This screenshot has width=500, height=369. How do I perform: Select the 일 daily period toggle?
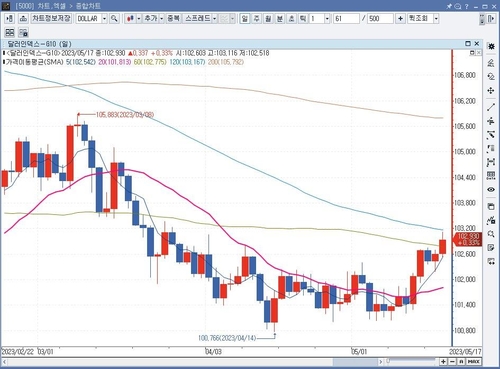click(245, 19)
